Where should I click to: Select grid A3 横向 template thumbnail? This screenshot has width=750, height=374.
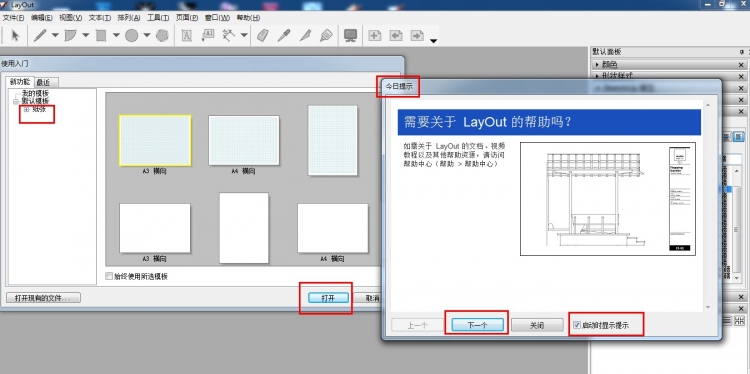(x=155, y=141)
